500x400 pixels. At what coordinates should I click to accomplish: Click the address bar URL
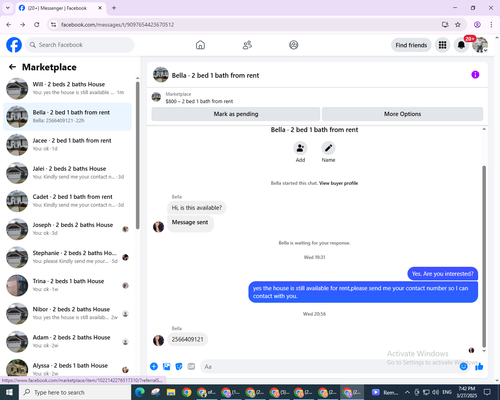(x=117, y=25)
